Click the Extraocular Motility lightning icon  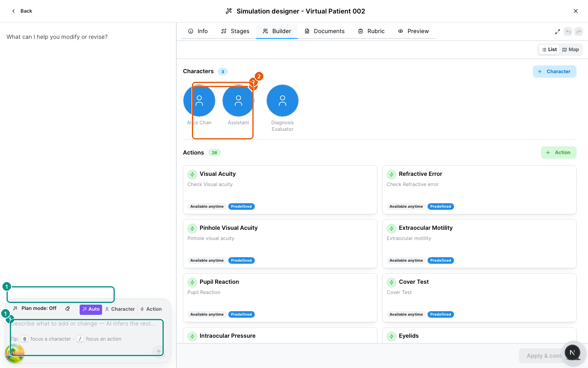(392, 229)
